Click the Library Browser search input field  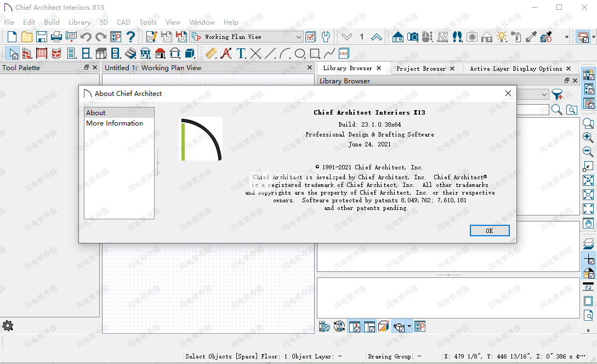(x=533, y=110)
